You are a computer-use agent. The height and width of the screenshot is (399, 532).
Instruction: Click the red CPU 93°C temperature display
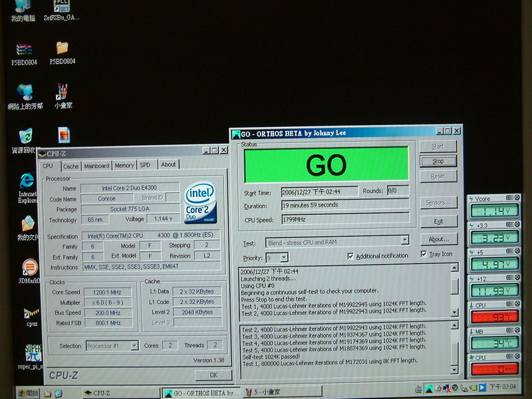pos(494,317)
